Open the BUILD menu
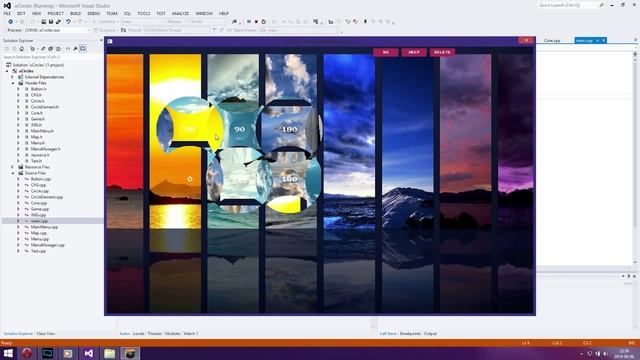 point(76,13)
